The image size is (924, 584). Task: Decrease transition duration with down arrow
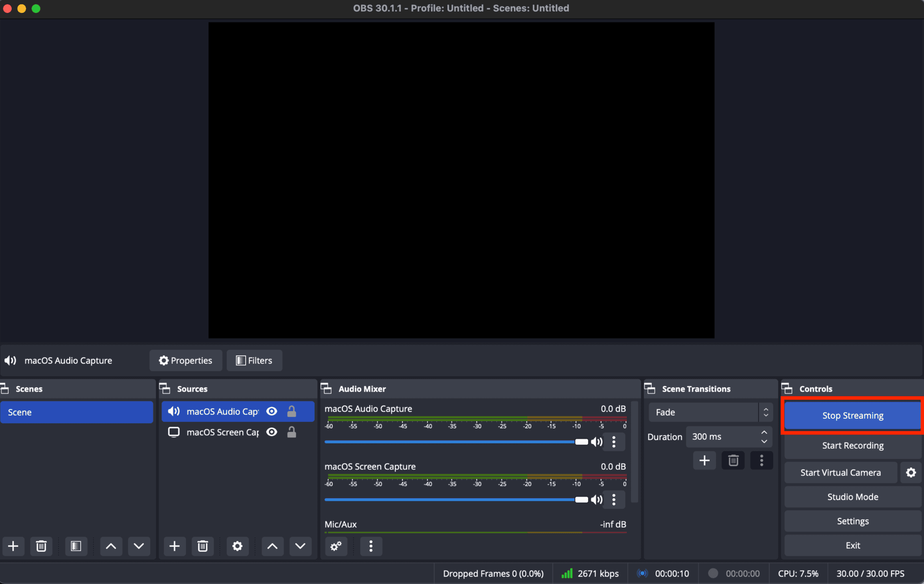click(x=764, y=441)
